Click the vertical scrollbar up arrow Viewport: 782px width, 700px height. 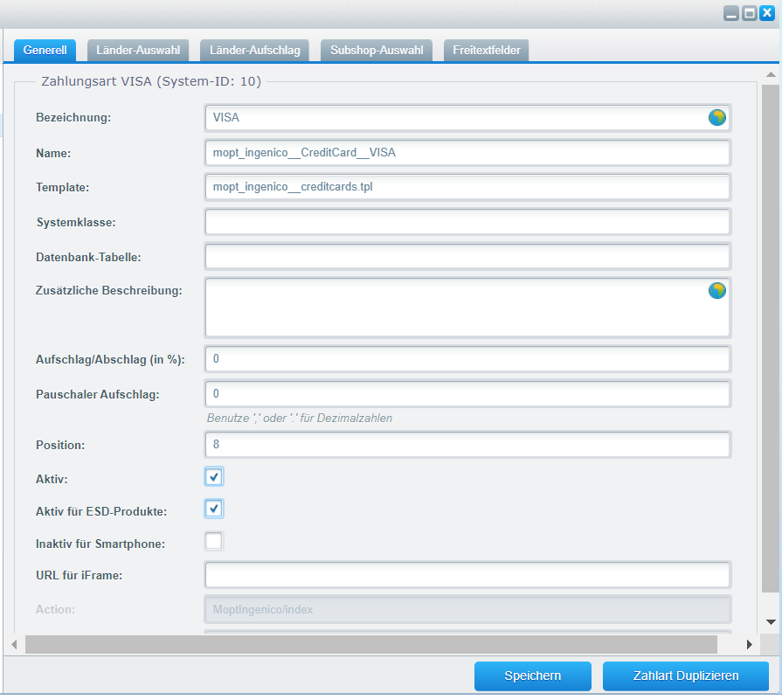click(x=771, y=75)
